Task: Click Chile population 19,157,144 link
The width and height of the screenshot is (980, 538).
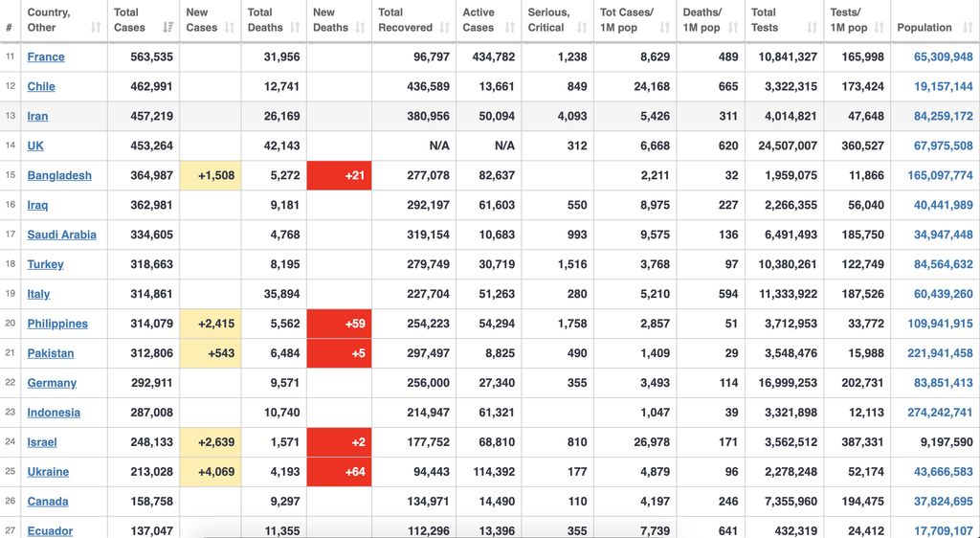Action: [943, 86]
